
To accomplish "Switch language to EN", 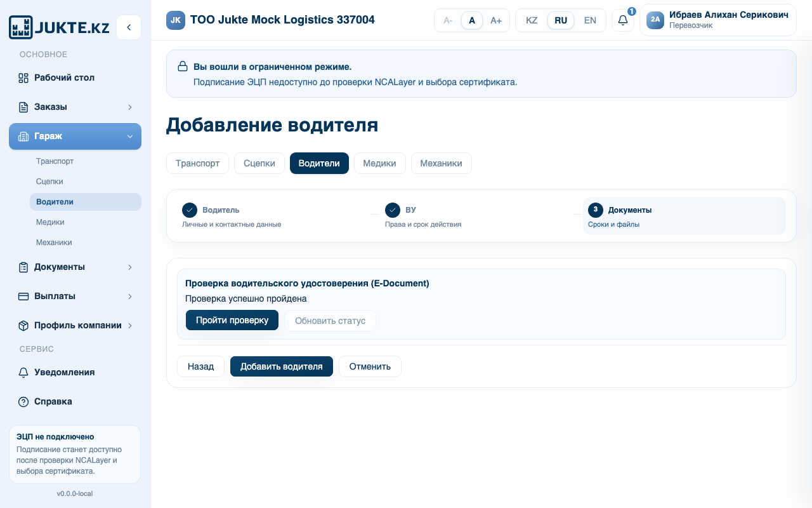I will [x=590, y=20].
